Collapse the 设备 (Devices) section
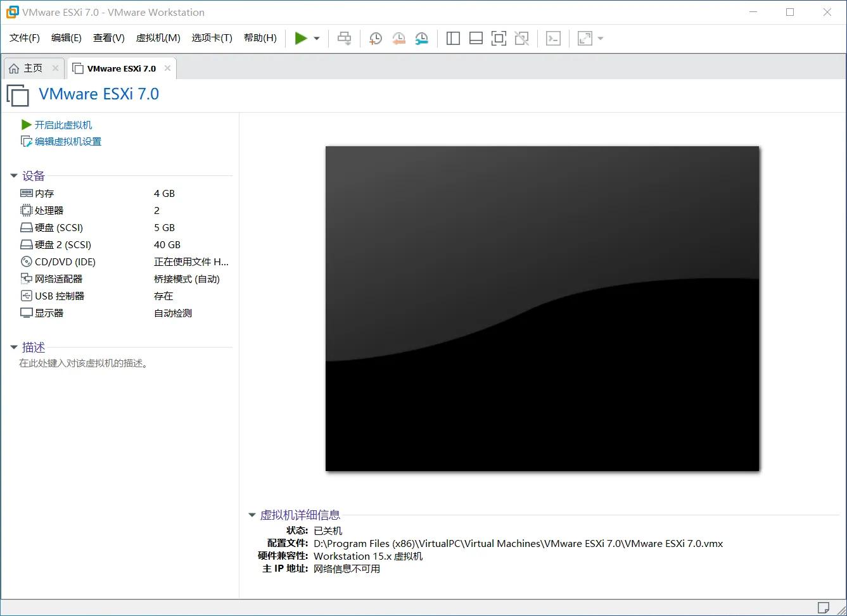The width and height of the screenshot is (847, 616). pos(14,175)
